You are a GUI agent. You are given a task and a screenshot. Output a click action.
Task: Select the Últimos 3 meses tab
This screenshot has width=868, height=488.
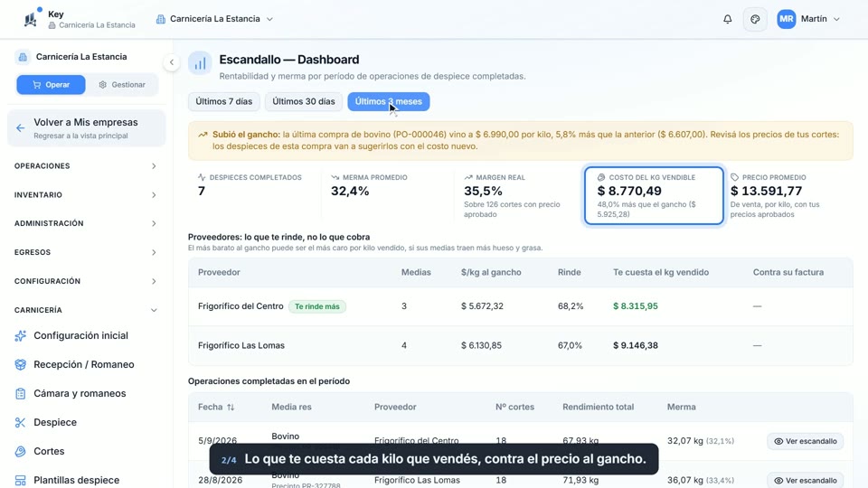(389, 102)
